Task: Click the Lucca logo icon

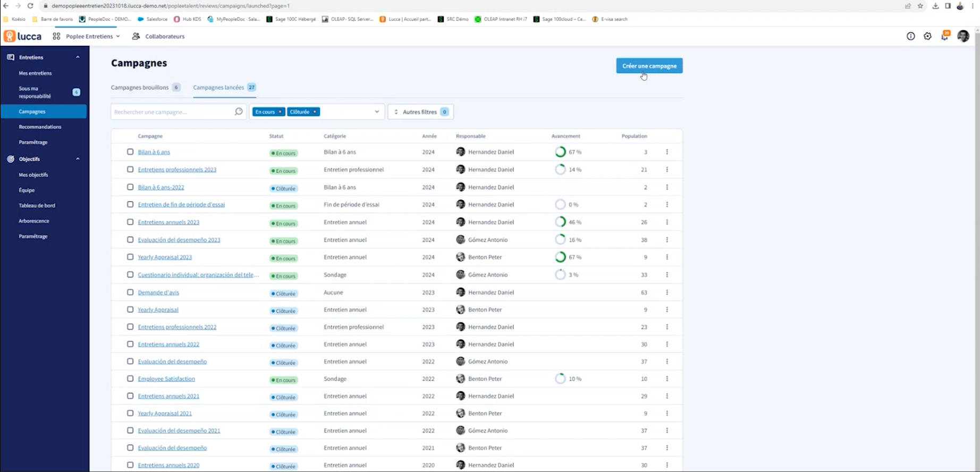Action: 10,36
